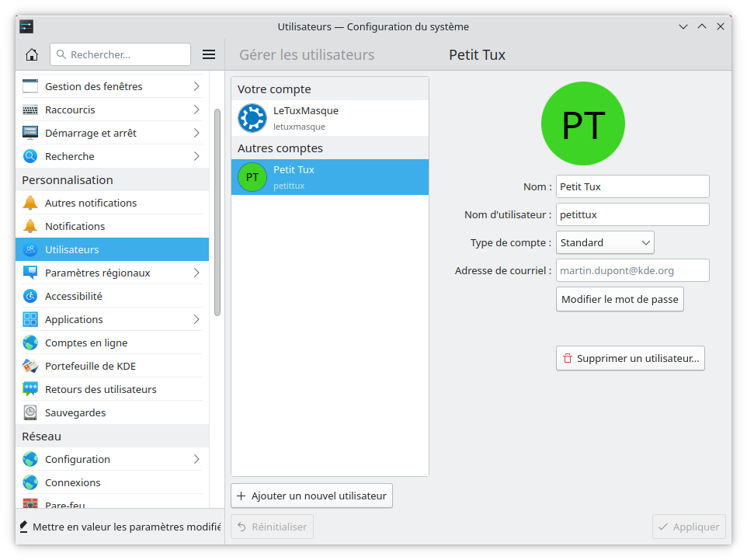Screen dimensions: 747x560
Task: Expand the Réseau Configuration chevron
Action: (x=196, y=460)
